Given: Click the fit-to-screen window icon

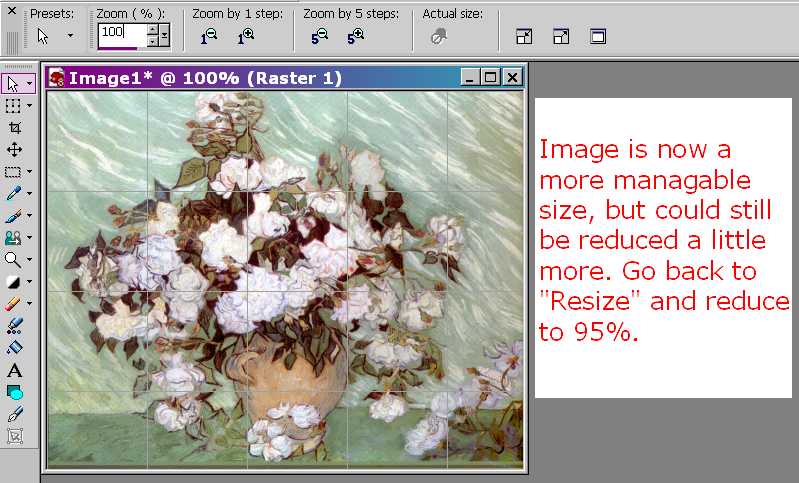Looking at the screenshot, I should 598,37.
